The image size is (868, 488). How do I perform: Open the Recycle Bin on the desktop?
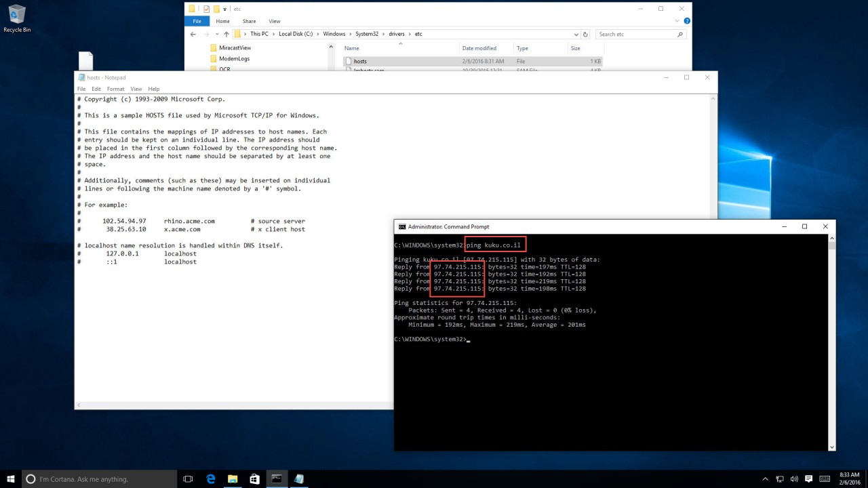point(17,15)
